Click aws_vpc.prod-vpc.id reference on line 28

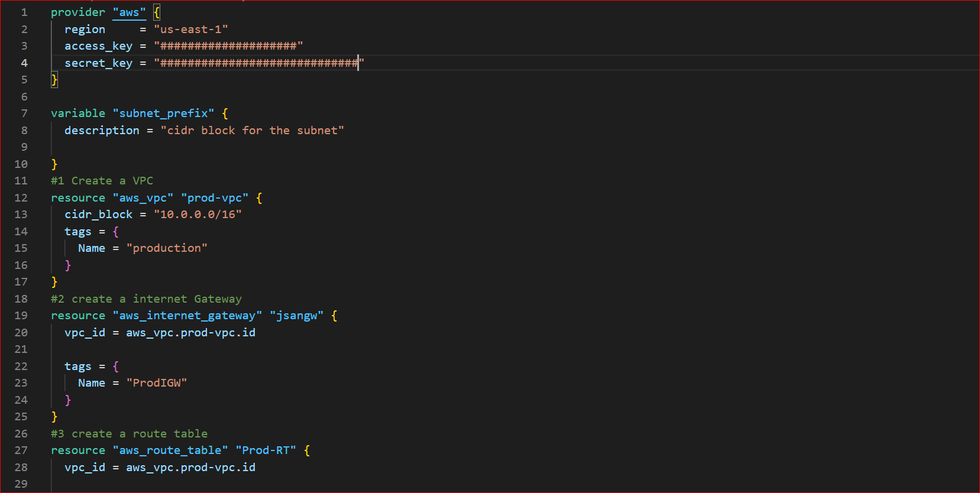point(191,467)
